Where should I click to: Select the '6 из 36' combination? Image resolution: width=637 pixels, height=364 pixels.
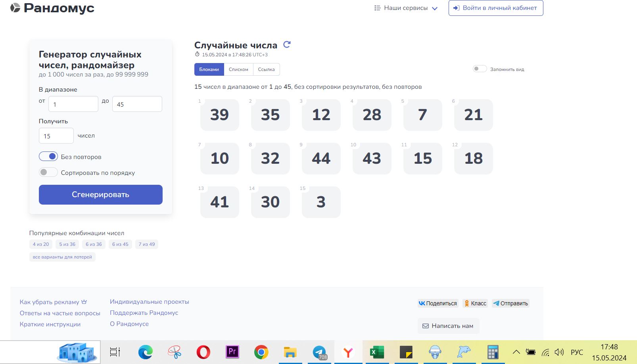pyautogui.click(x=94, y=244)
